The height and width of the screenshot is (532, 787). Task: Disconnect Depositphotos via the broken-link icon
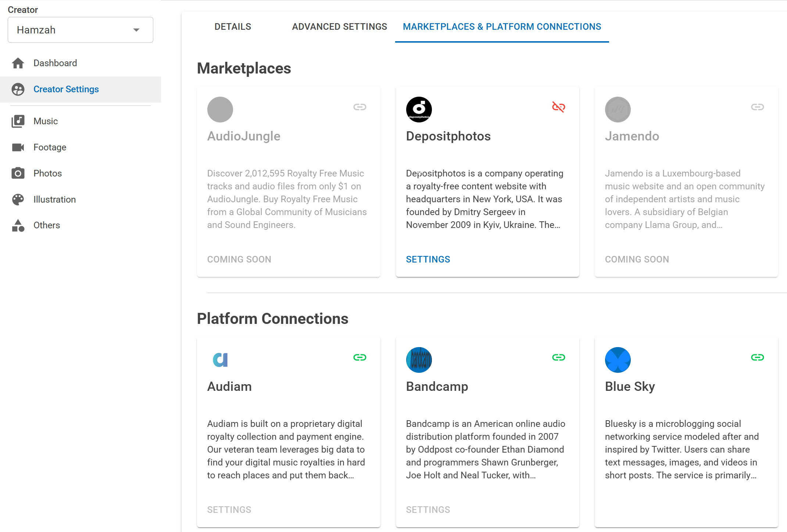[558, 107]
